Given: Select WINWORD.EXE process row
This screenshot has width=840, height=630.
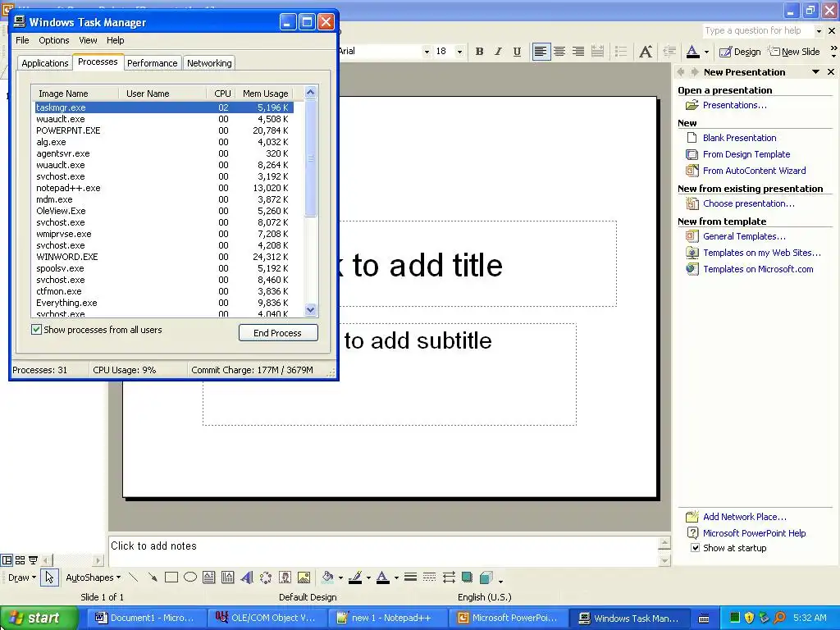Looking at the screenshot, I should pyautogui.click(x=164, y=257).
